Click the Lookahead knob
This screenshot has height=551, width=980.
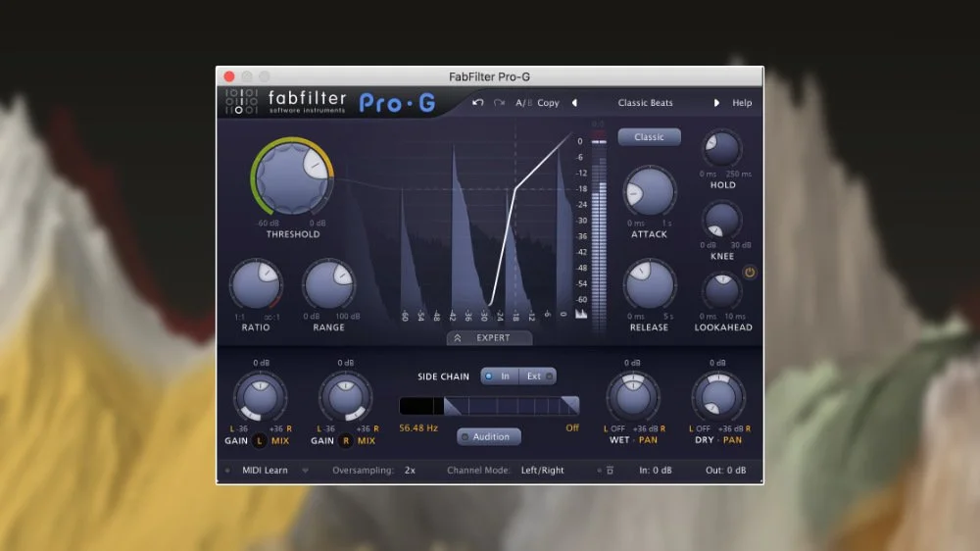[722, 291]
